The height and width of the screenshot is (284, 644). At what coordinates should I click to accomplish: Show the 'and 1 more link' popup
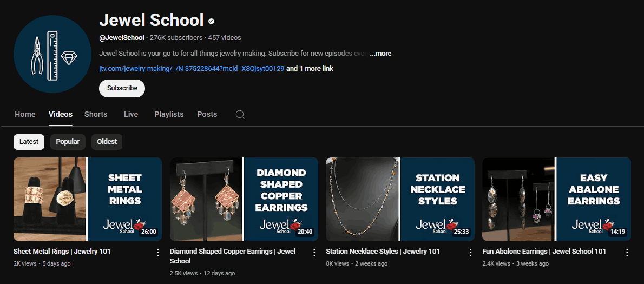point(310,69)
